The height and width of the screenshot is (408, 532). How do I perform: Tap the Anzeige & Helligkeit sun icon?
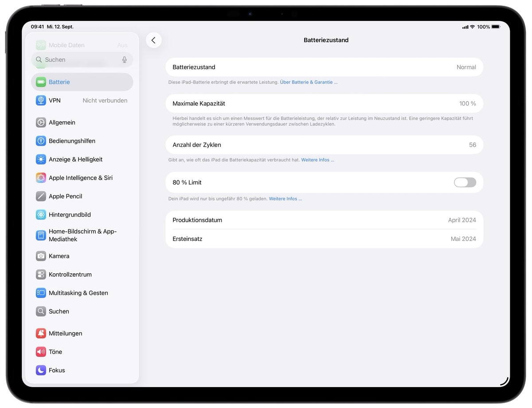41,160
